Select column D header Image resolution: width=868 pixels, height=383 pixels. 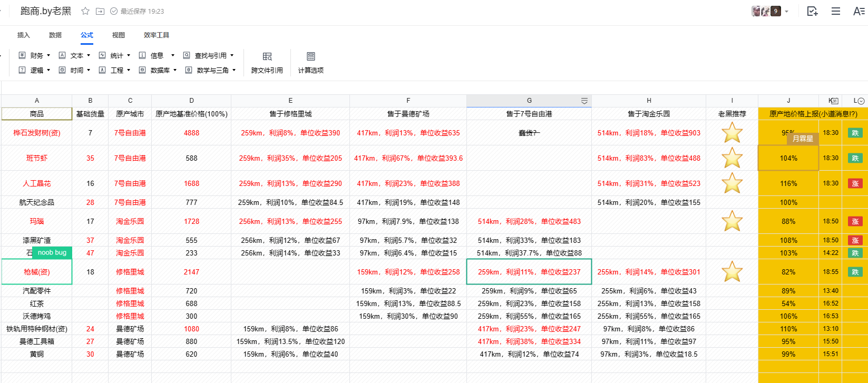click(191, 101)
